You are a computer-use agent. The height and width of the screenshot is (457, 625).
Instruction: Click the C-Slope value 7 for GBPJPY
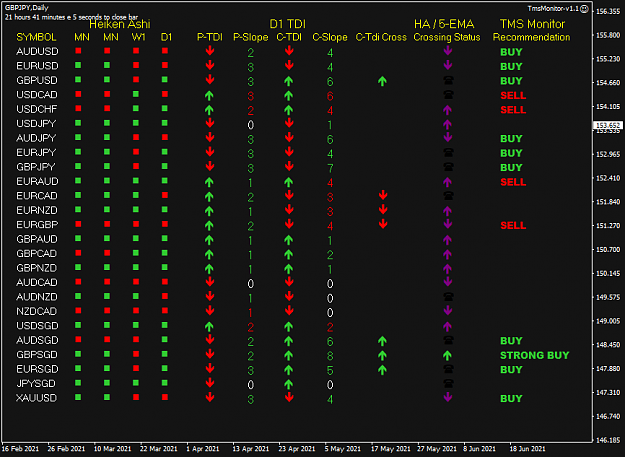330,168
